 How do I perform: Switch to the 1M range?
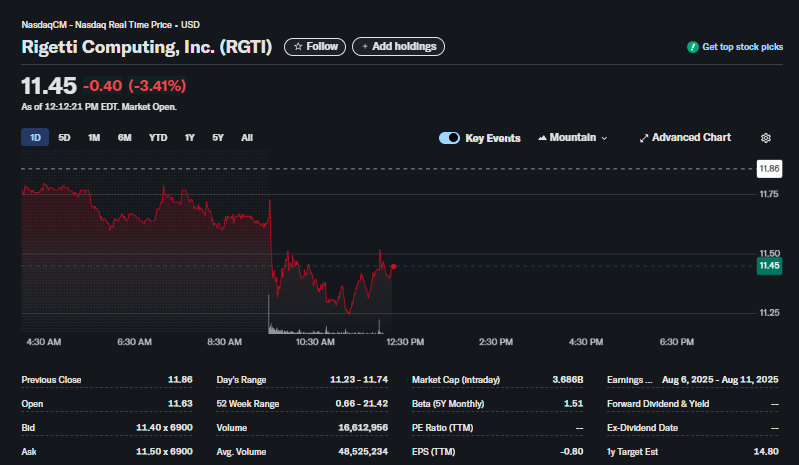point(94,138)
